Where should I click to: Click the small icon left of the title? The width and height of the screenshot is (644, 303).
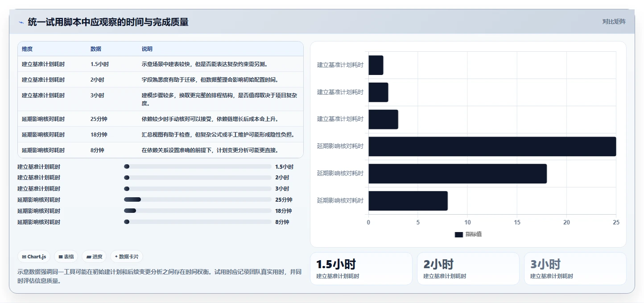[x=21, y=22]
